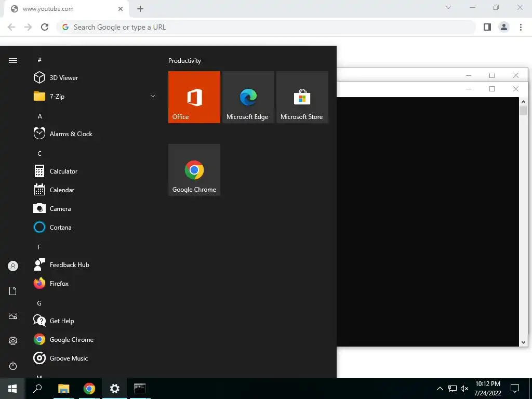
Task: Open the user account icon in Start
Action: click(13, 266)
